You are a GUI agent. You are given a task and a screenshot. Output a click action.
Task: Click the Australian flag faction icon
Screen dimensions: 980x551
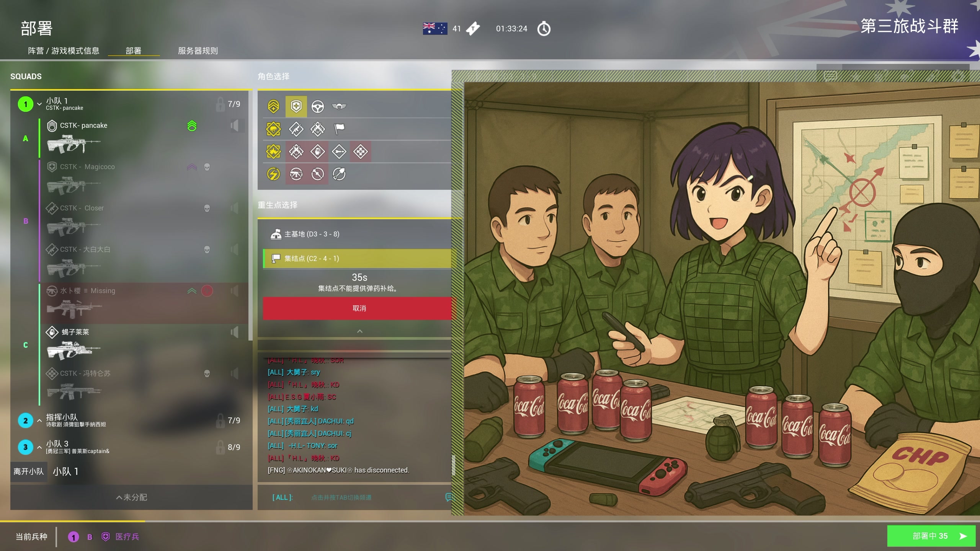(435, 29)
